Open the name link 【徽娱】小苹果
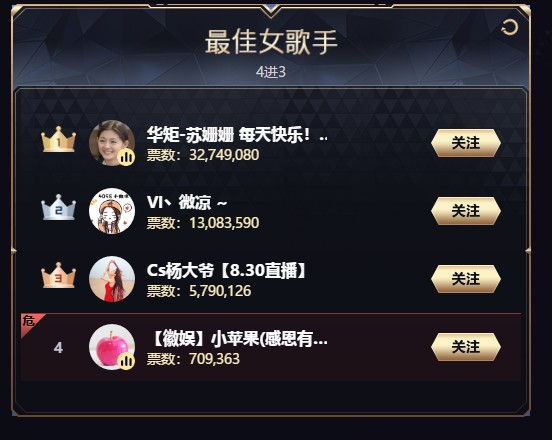The image size is (552, 440). pos(238,339)
